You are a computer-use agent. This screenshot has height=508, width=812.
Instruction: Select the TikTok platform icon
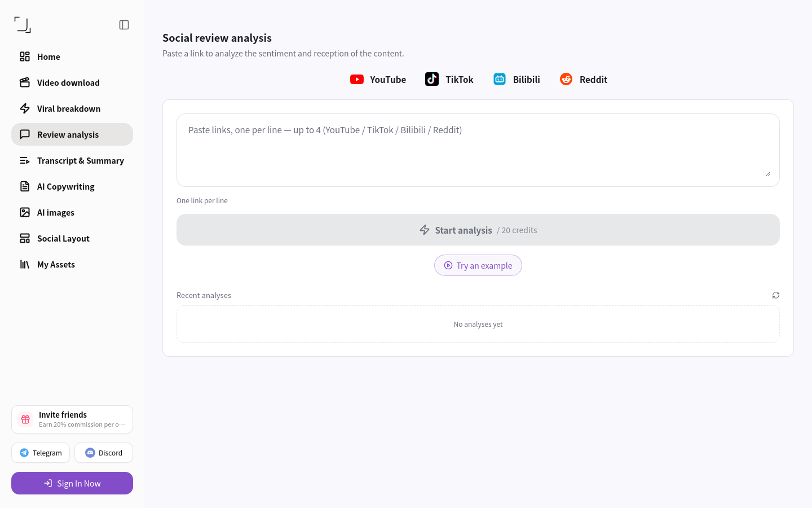432,80
